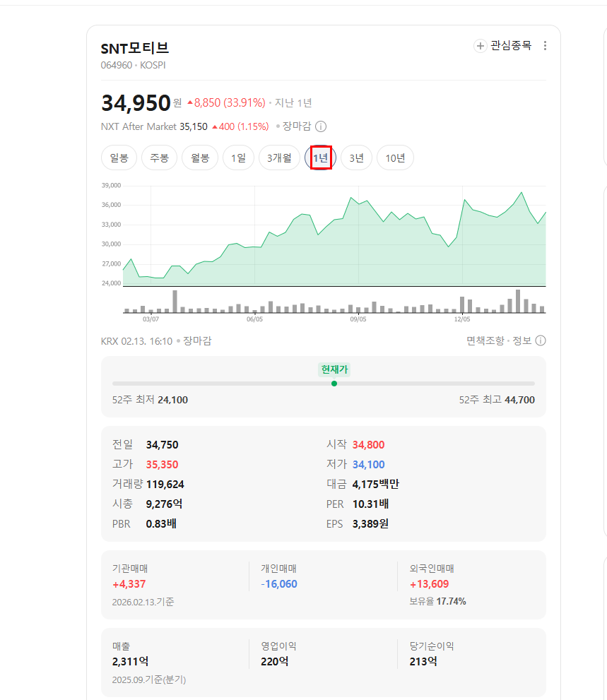The height and width of the screenshot is (700, 607).
Task: Click the 전일 34,750 value
Action: point(162,445)
